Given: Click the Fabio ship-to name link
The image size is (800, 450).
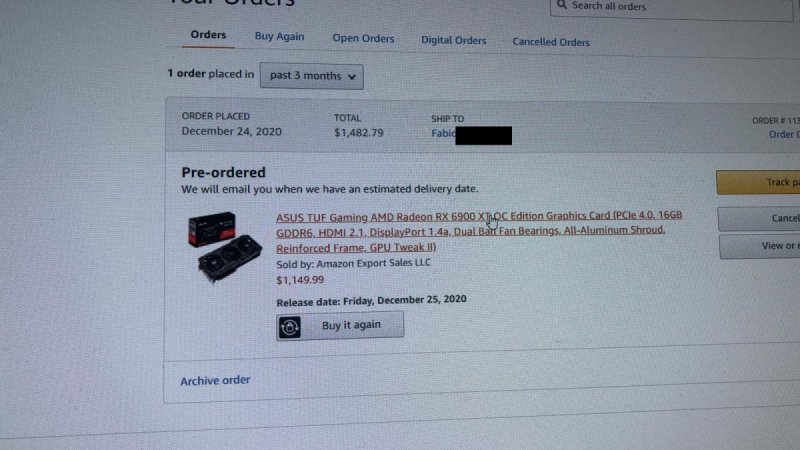Looking at the screenshot, I should [443, 134].
